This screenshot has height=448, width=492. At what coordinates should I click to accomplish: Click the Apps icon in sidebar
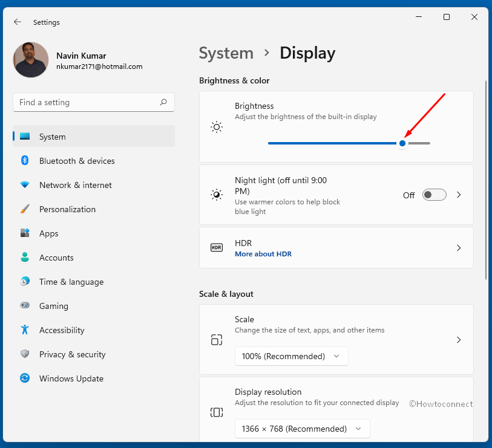[25, 233]
